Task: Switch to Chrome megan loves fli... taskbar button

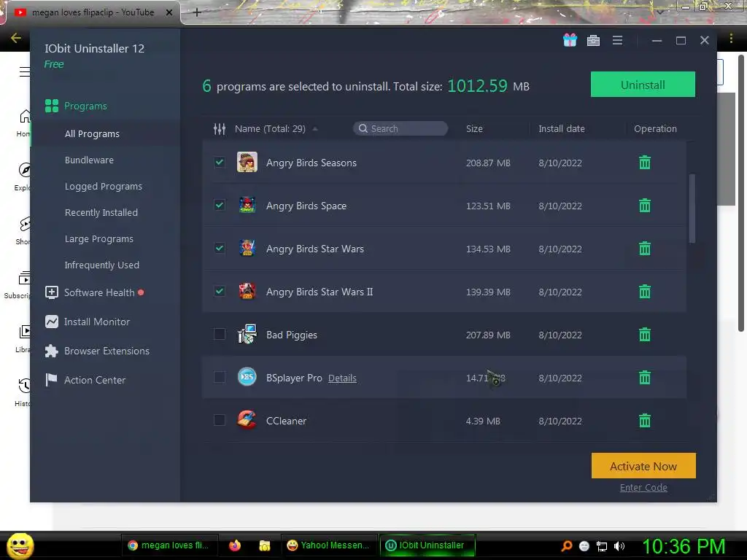Action: [169, 545]
